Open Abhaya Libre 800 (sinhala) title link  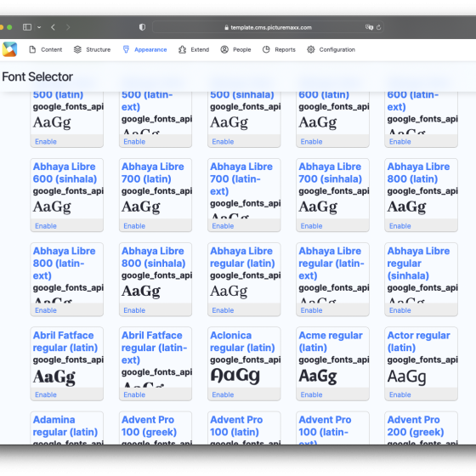point(153,257)
